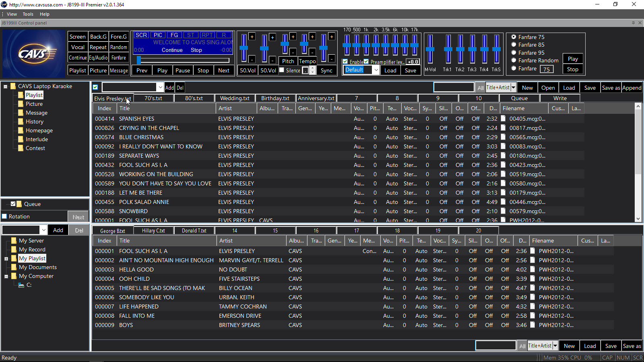Click minus button beside Sync slider

click(332, 59)
